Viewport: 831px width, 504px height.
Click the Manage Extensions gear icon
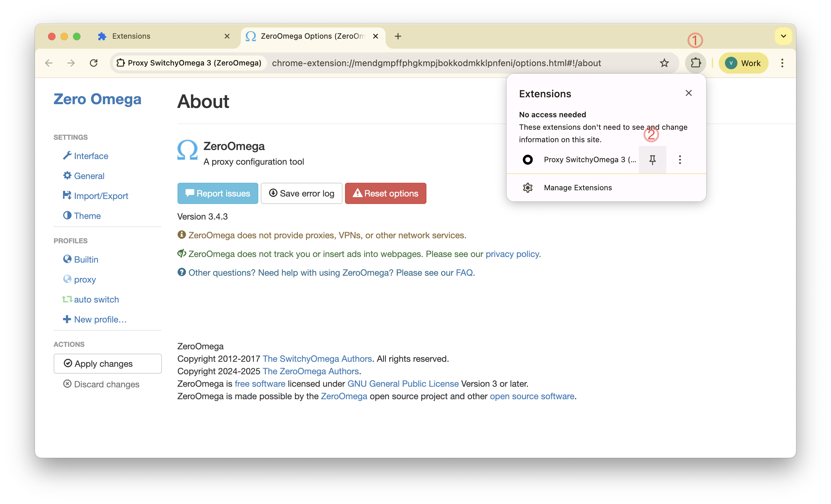pyautogui.click(x=527, y=188)
